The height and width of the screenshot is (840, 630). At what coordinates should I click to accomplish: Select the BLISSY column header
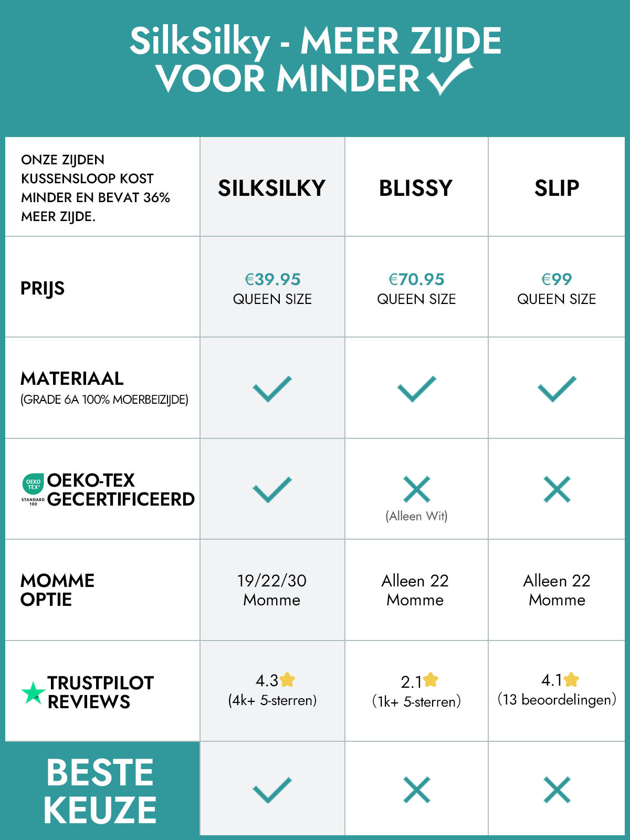pyautogui.click(x=416, y=188)
